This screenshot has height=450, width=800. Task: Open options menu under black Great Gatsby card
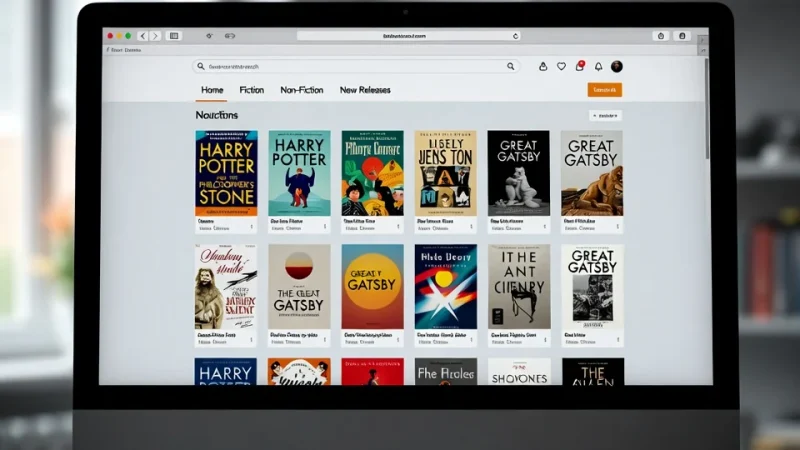click(x=544, y=227)
